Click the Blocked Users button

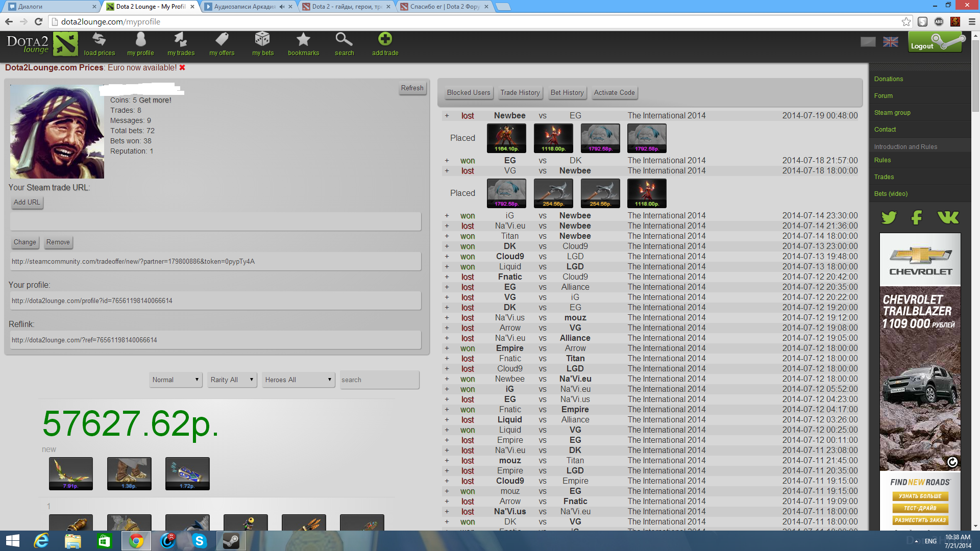[468, 92]
